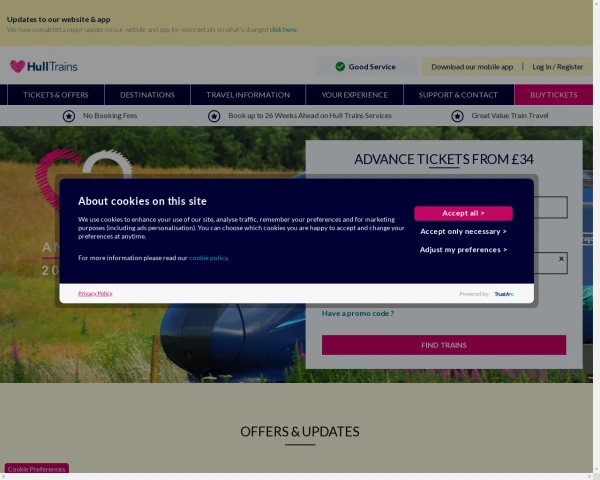Screen dimensions: 600x480
Task: Click the green Good Service checkmark icon
Action: 340,67
